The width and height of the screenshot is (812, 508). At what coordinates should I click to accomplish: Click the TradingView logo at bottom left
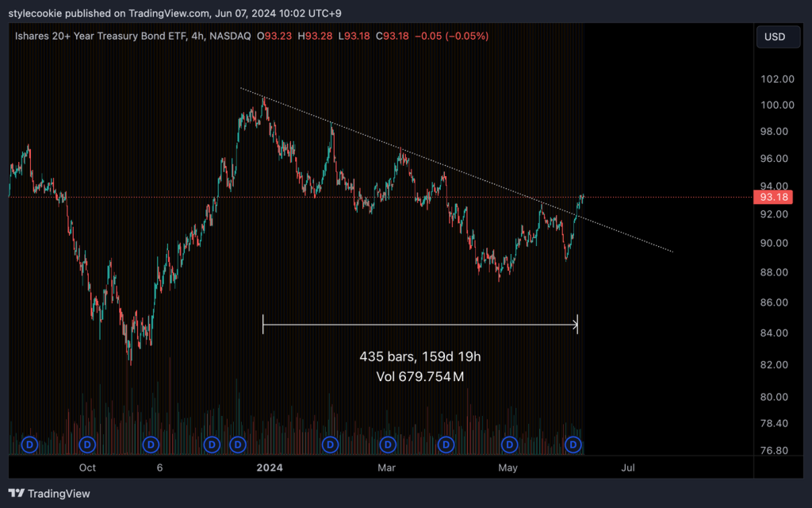pyautogui.click(x=49, y=494)
